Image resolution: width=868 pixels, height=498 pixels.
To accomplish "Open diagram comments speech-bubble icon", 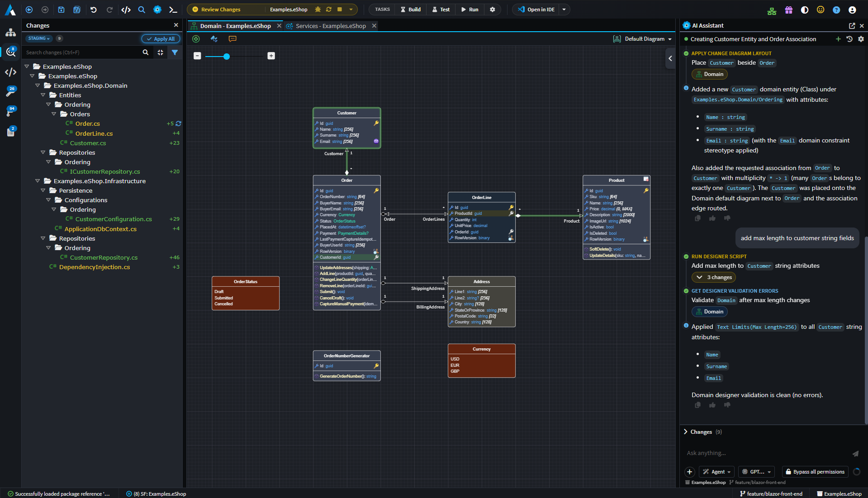I will pyautogui.click(x=232, y=39).
